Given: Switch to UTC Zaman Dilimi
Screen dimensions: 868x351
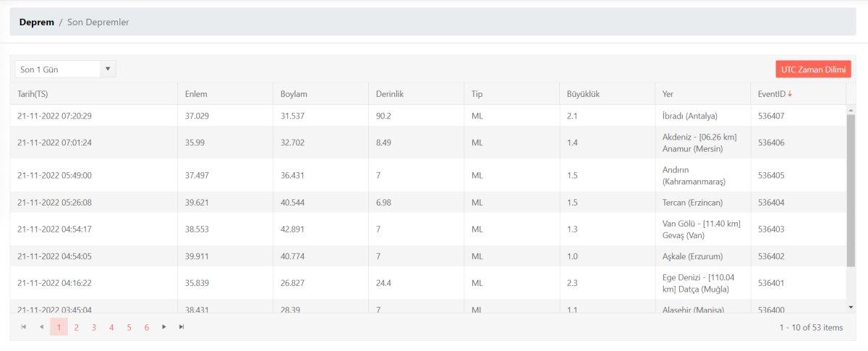Looking at the screenshot, I should click(813, 69).
